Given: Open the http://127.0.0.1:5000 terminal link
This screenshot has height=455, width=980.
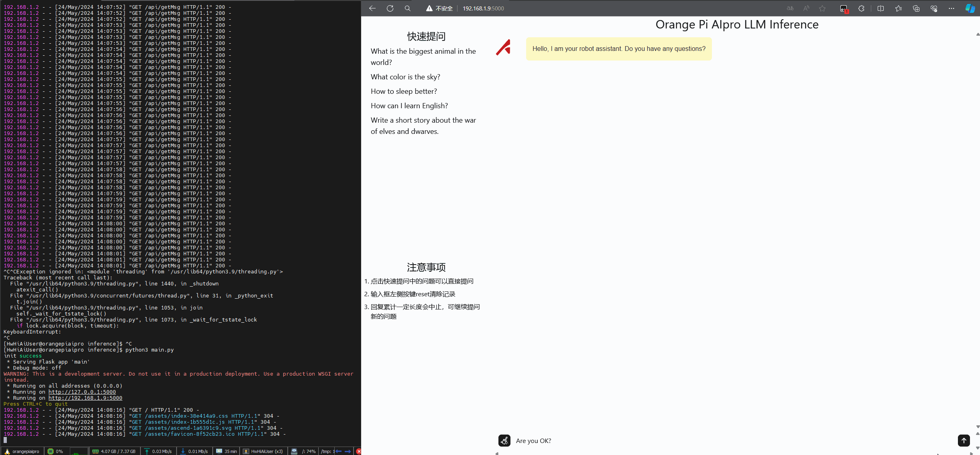Looking at the screenshot, I should pyautogui.click(x=82, y=392).
